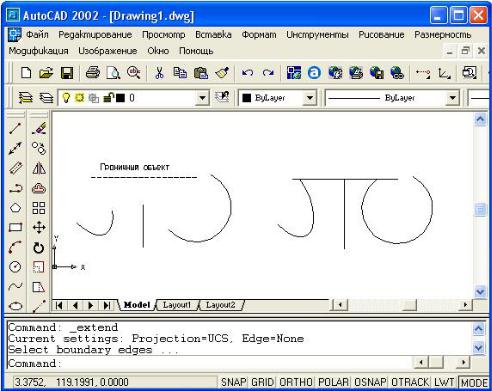This screenshot has height=391, width=492.
Task: Select the Line draw tool
Action: tap(15, 128)
